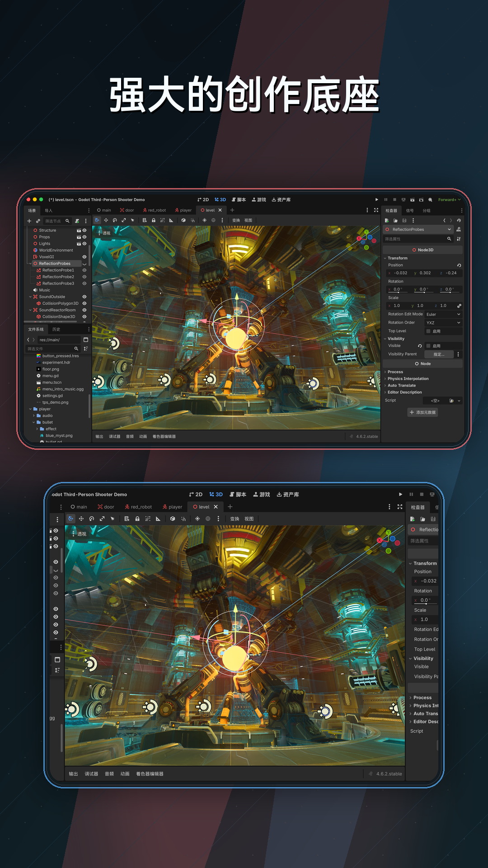The height and width of the screenshot is (868, 488).
Task: Toggle split mode icon beside res://main/ path
Action: (85, 340)
